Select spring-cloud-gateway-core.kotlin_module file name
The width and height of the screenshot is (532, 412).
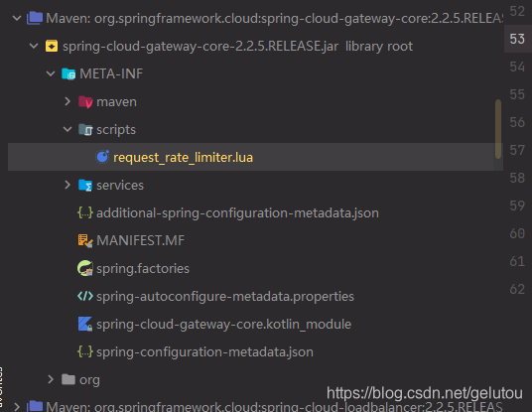click(x=224, y=325)
